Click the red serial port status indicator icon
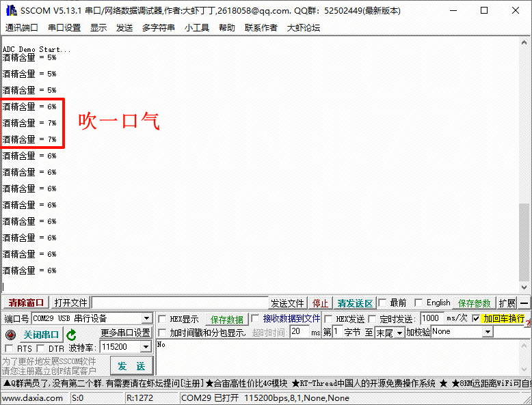The height and width of the screenshot is (405, 532). point(10,335)
